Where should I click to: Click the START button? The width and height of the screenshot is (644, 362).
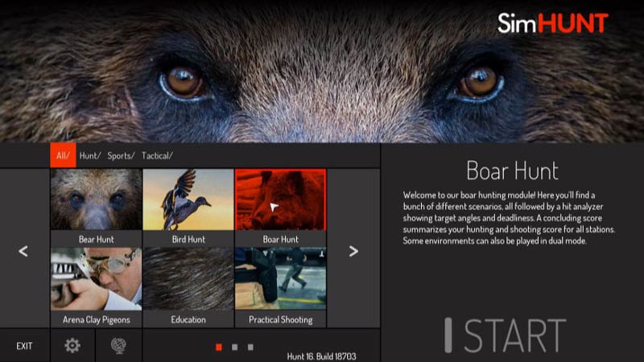tap(506, 335)
